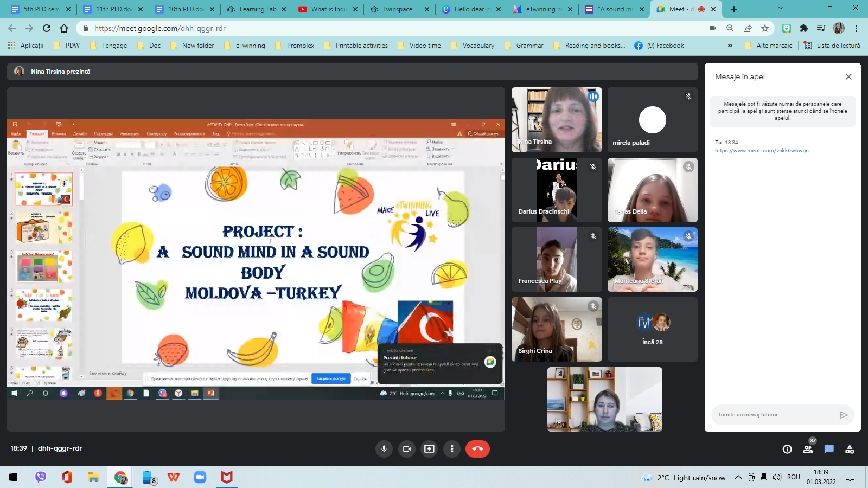Open Viber from taskbar
The height and width of the screenshot is (488, 868).
(41, 477)
